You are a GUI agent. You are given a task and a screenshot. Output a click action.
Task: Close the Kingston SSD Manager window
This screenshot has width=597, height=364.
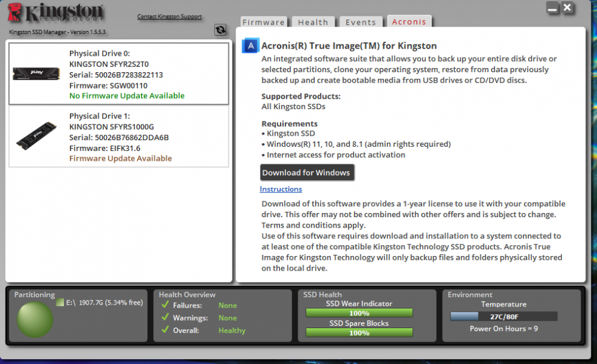point(567,8)
